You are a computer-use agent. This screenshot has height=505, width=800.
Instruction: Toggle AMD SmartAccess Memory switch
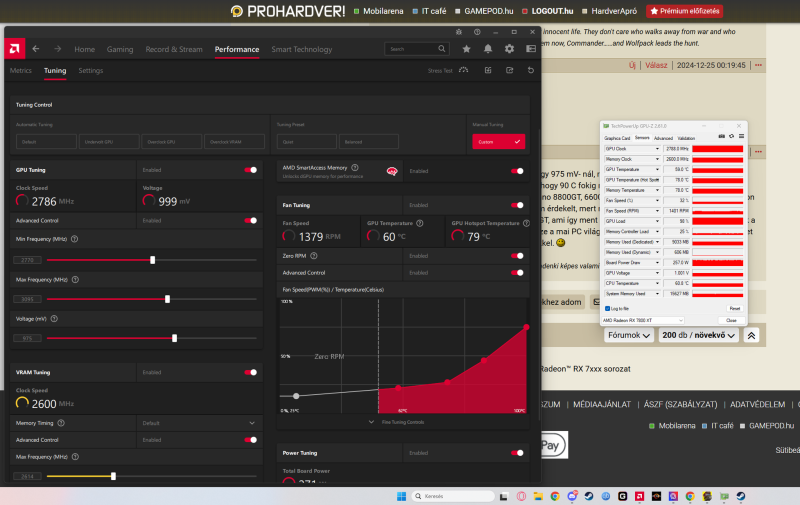[517, 171]
